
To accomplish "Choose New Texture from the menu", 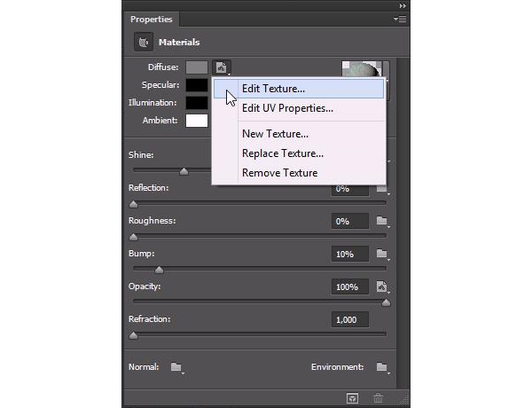I will point(275,134).
